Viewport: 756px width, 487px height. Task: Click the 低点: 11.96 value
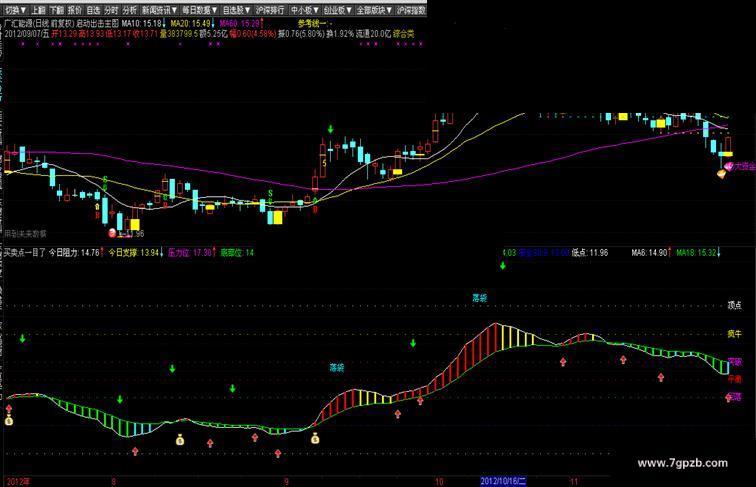click(590, 253)
